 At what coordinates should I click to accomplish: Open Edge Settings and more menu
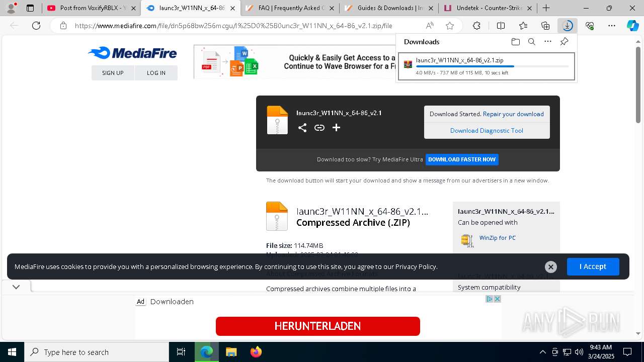coord(612,26)
